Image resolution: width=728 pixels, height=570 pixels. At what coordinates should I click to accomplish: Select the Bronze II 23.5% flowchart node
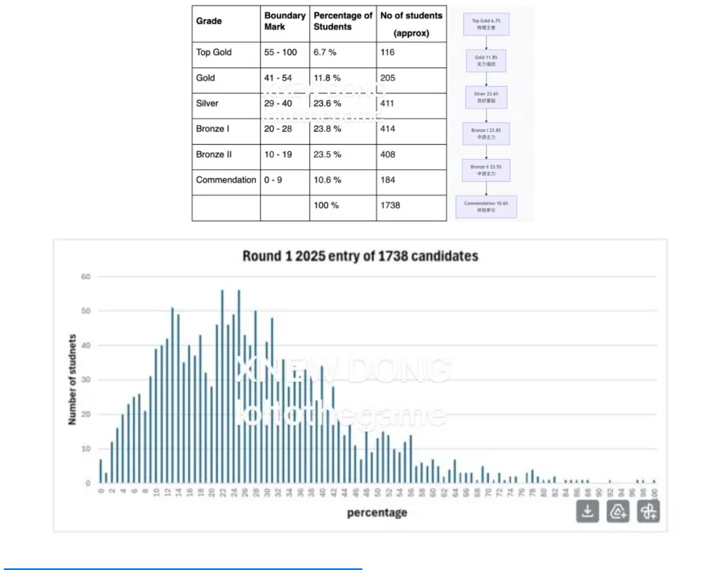click(486, 170)
